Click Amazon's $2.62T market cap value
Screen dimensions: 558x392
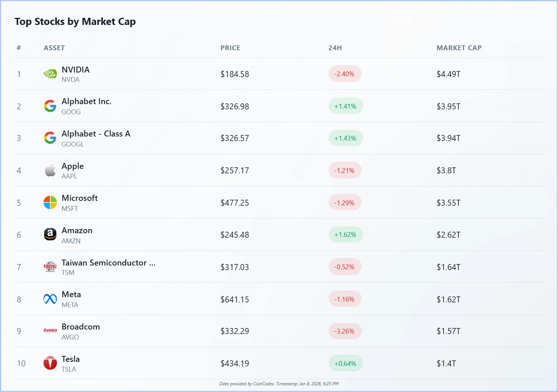click(448, 235)
